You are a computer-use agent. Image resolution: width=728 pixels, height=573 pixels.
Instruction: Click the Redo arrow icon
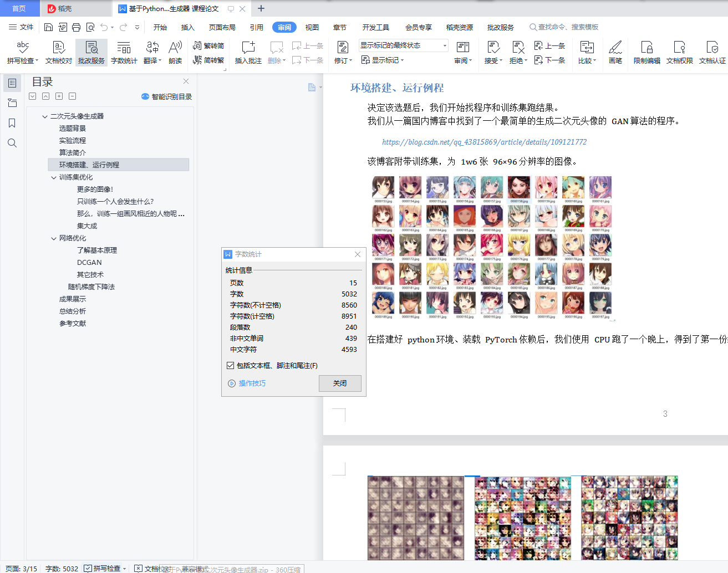coord(123,27)
